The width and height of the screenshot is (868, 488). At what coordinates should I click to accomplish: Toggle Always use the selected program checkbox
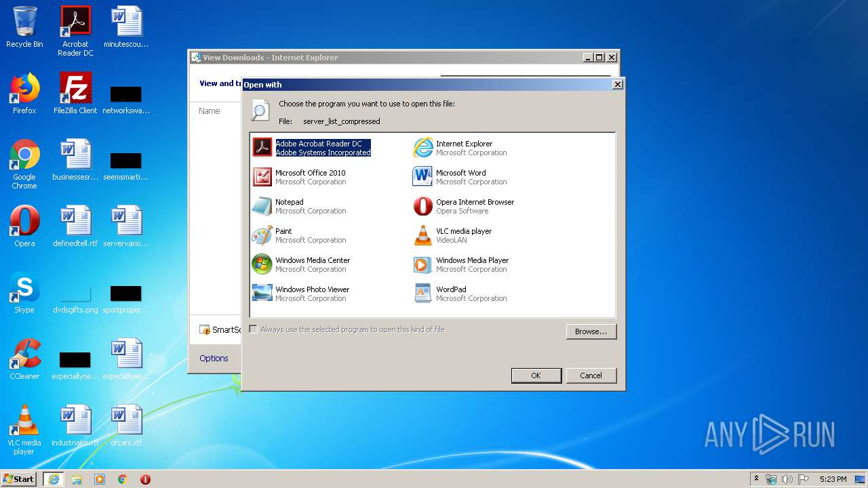click(254, 329)
